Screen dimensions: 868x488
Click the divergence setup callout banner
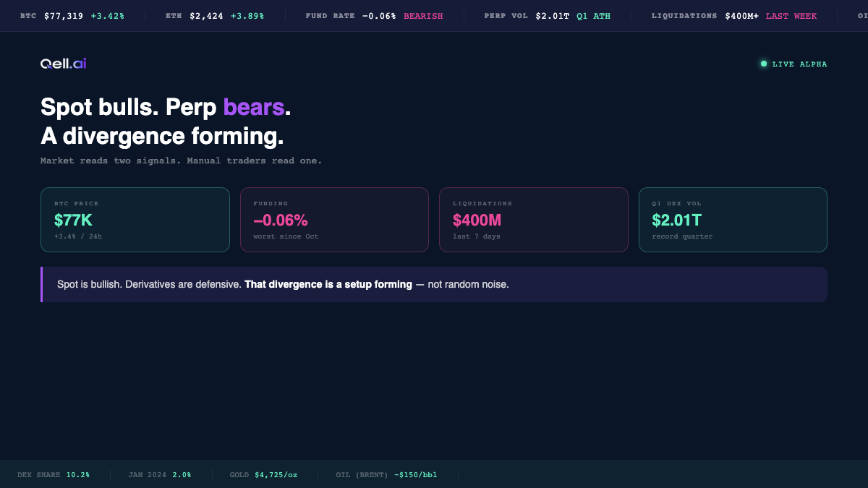click(x=434, y=284)
